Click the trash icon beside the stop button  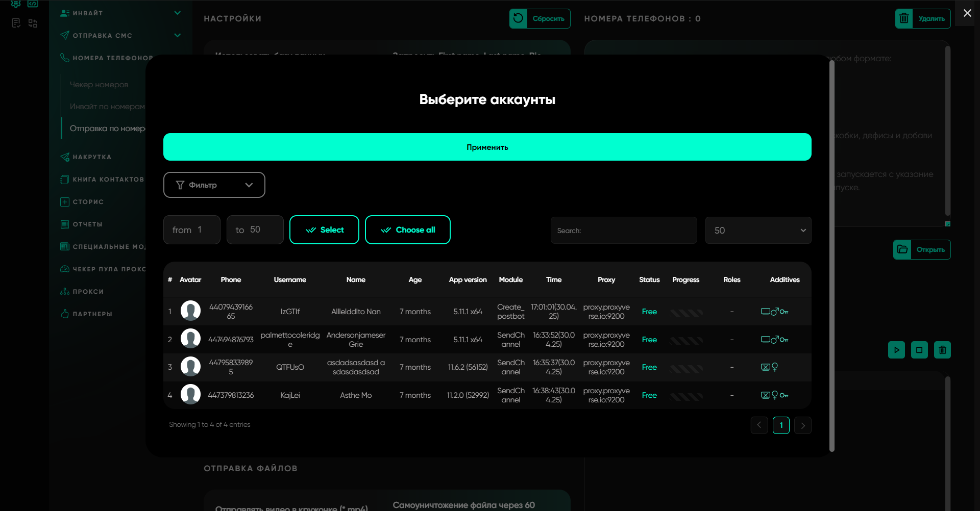point(942,350)
